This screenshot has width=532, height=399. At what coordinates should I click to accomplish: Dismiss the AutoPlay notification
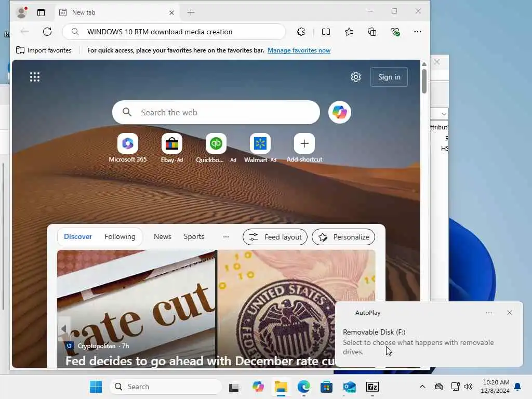pos(510,313)
